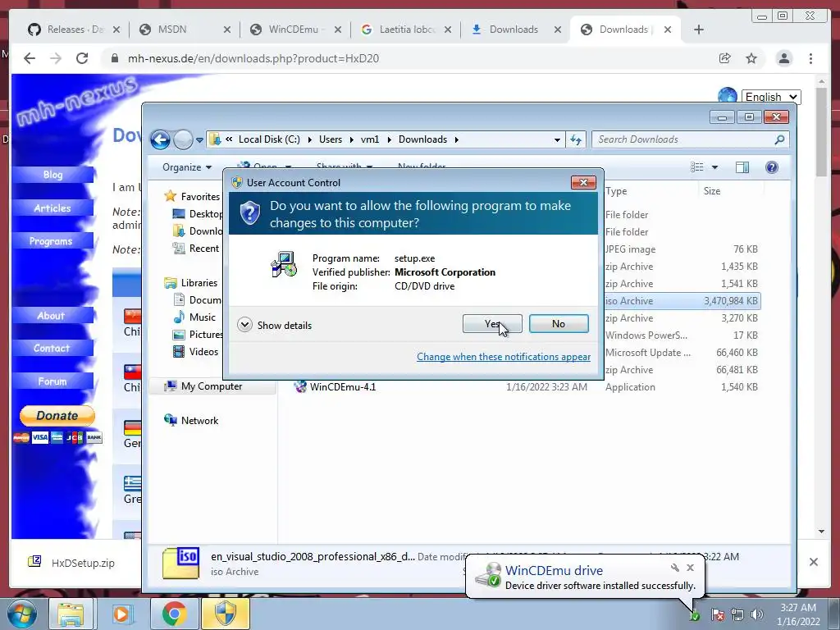Select Favorites in navigation pane
The image size is (840, 630).
pos(192,196)
